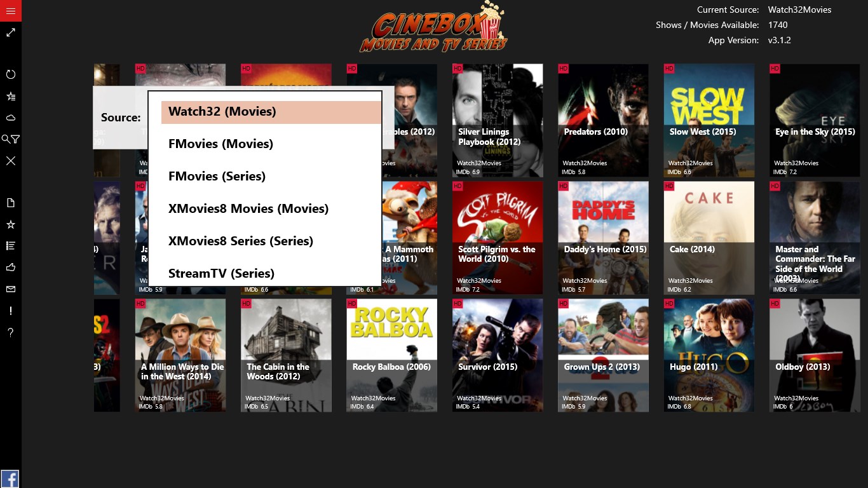Click the mail envelope icon
Screen dimensions: 868x488
11,289
